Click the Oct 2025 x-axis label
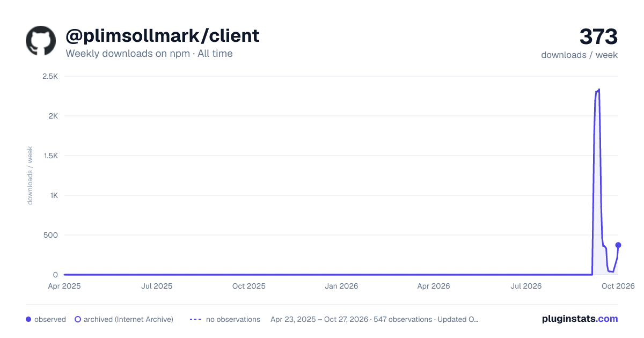 point(249,286)
